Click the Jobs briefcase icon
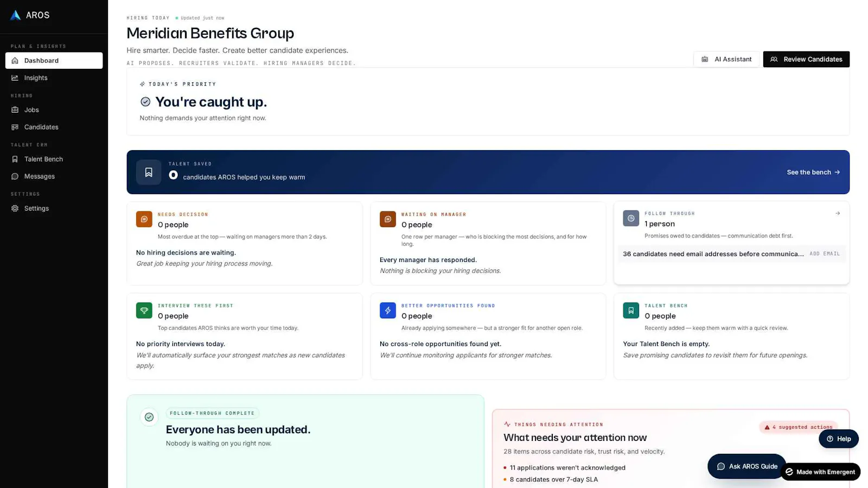 click(15, 110)
